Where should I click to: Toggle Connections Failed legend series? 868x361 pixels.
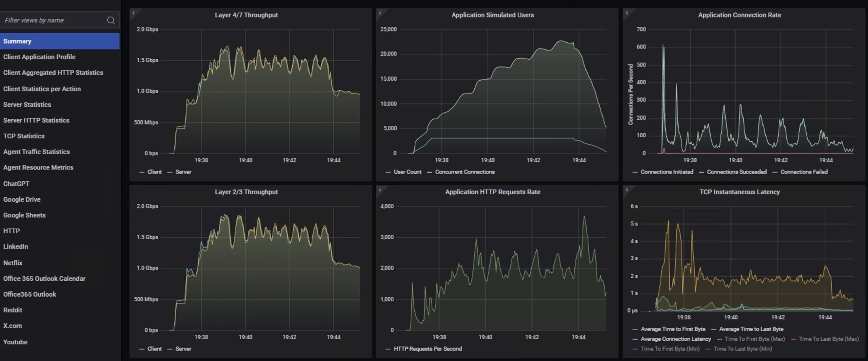804,172
